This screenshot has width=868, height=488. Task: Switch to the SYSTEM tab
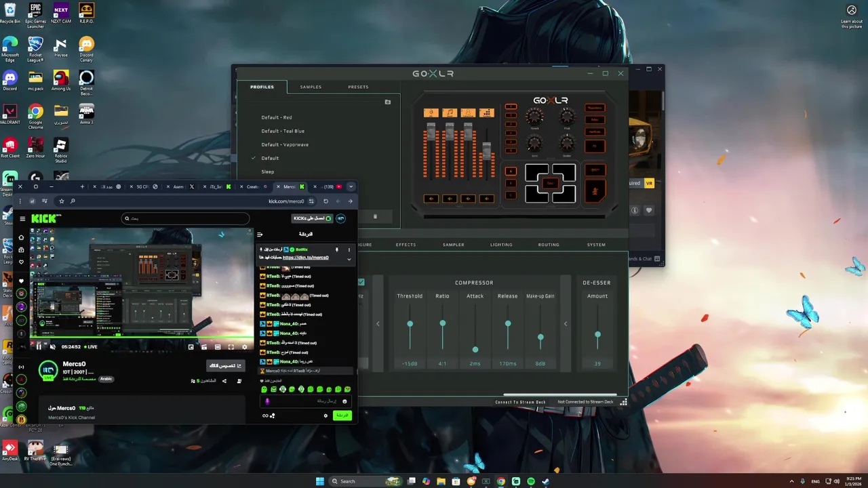pos(596,245)
